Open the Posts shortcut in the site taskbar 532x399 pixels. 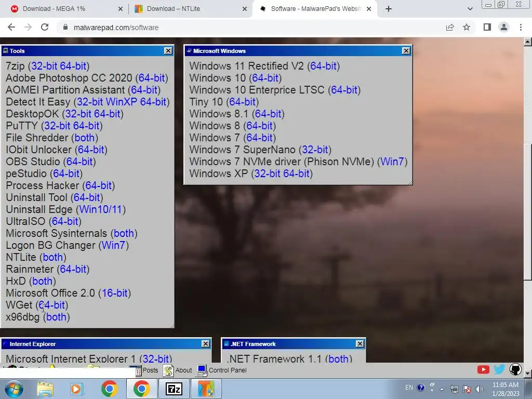point(147,370)
